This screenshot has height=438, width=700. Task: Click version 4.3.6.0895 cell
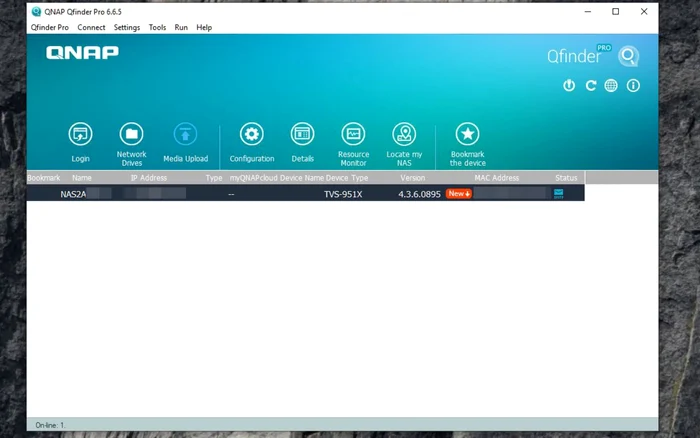(x=419, y=194)
